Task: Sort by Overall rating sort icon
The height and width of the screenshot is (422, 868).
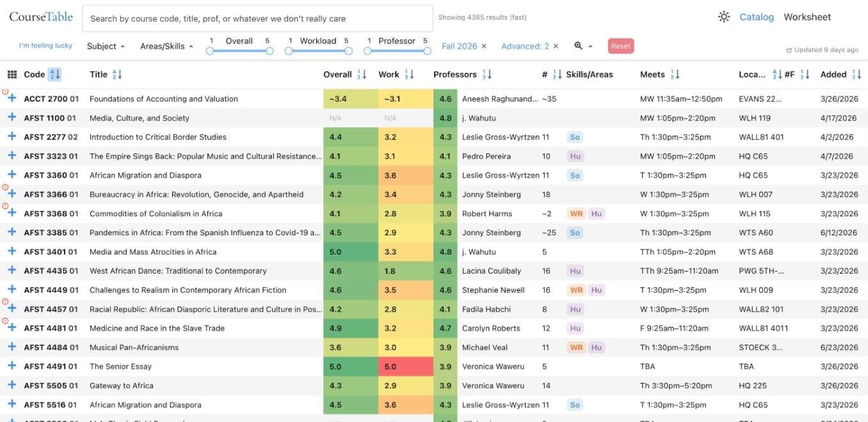Action: click(x=362, y=75)
